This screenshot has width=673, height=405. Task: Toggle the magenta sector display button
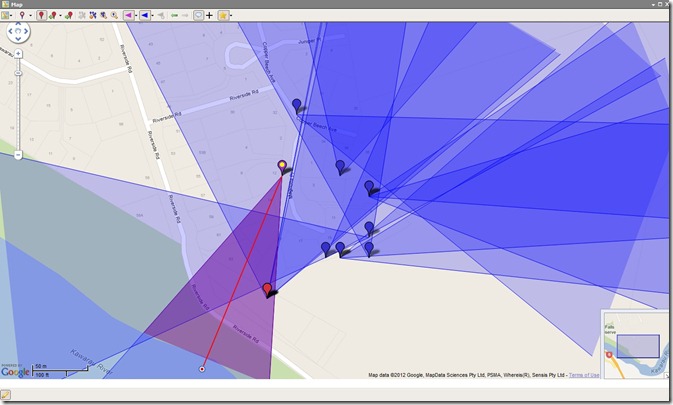click(x=129, y=15)
